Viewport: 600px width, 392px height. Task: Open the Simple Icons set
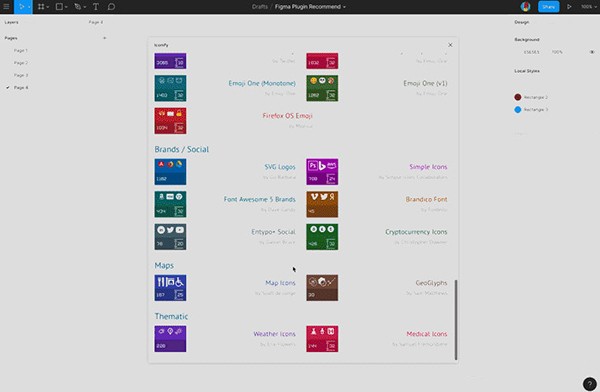point(428,167)
